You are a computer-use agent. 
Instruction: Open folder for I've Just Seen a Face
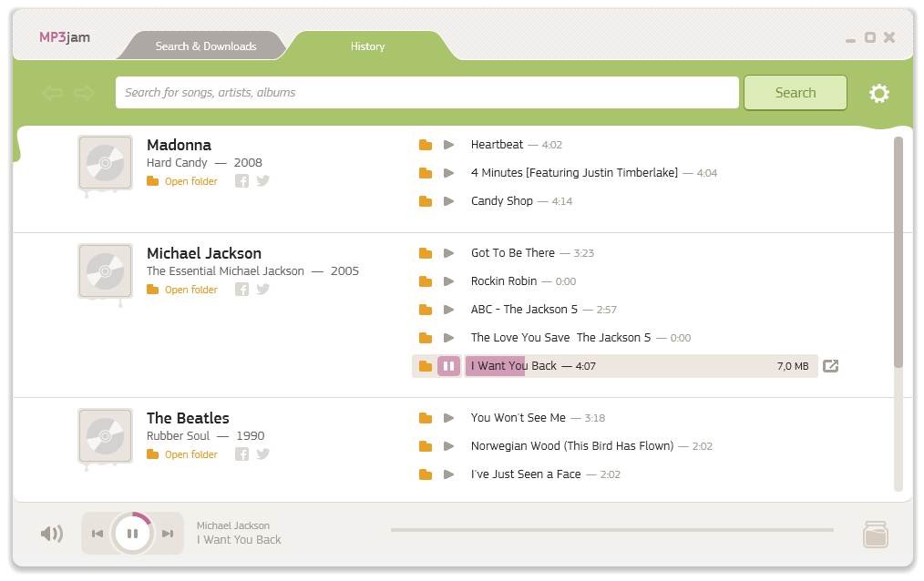click(426, 474)
